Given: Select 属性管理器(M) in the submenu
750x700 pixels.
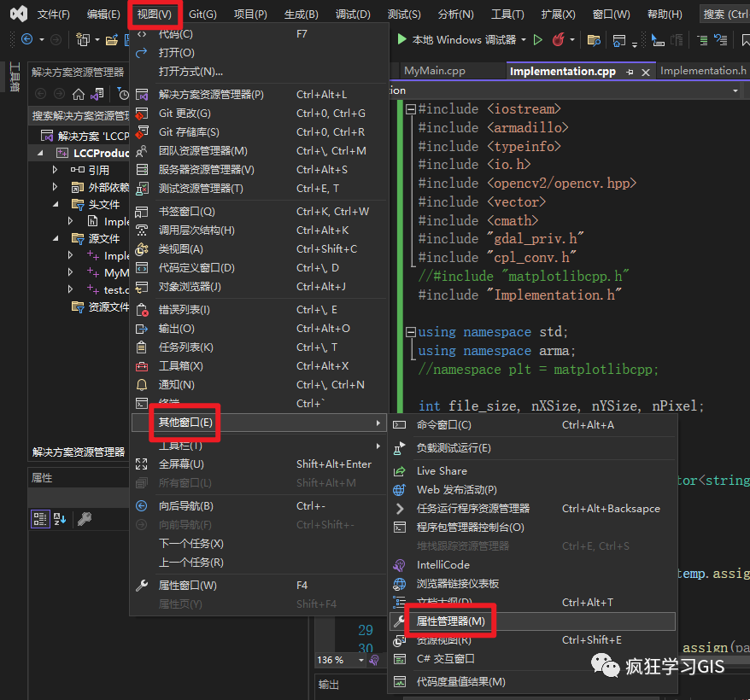Looking at the screenshot, I should pos(532,621).
